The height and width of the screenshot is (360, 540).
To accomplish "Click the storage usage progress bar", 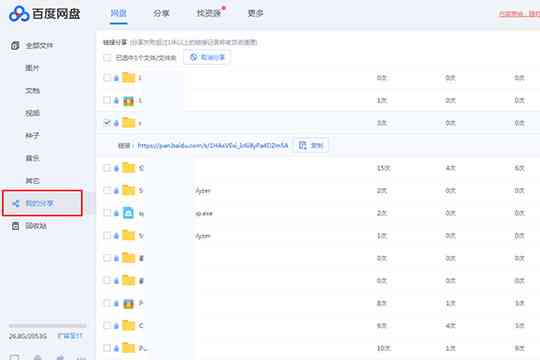I will (x=47, y=326).
